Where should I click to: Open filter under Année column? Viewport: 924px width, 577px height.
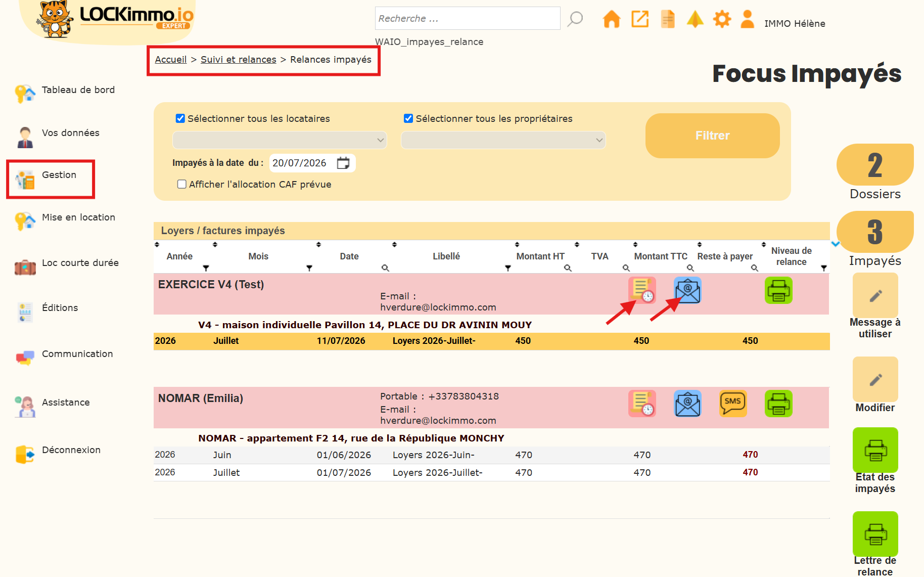click(x=206, y=268)
